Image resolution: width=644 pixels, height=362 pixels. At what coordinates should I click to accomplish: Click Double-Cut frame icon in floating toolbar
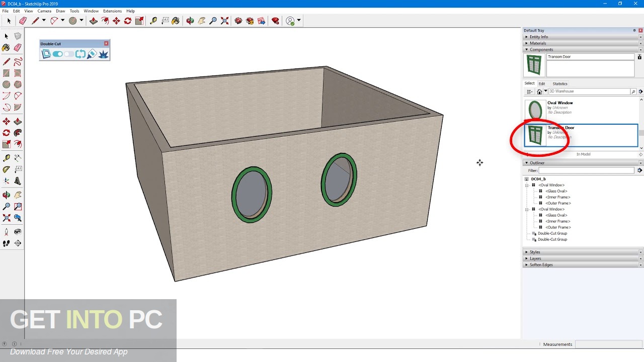click(x=46, y=54)
